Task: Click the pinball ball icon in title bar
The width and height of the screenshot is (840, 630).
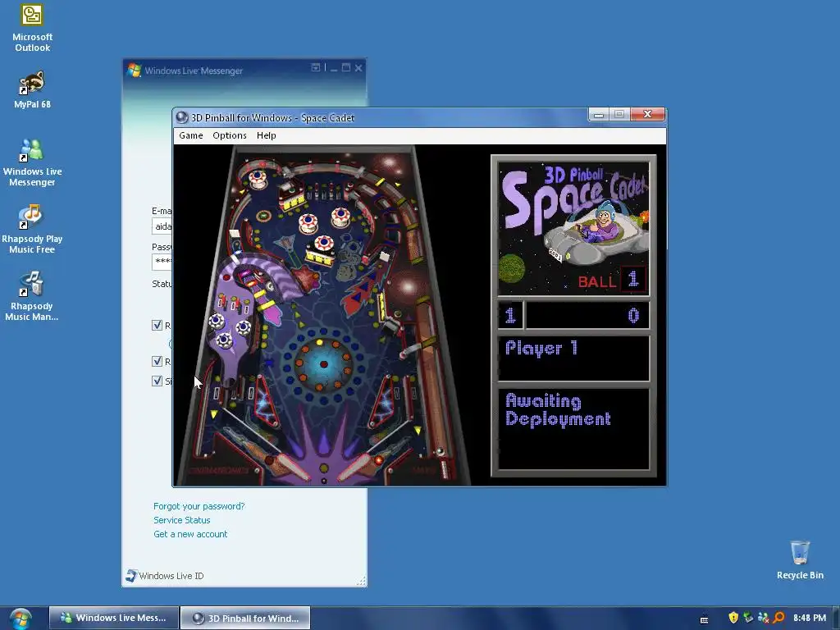Action: click(182, 117)
